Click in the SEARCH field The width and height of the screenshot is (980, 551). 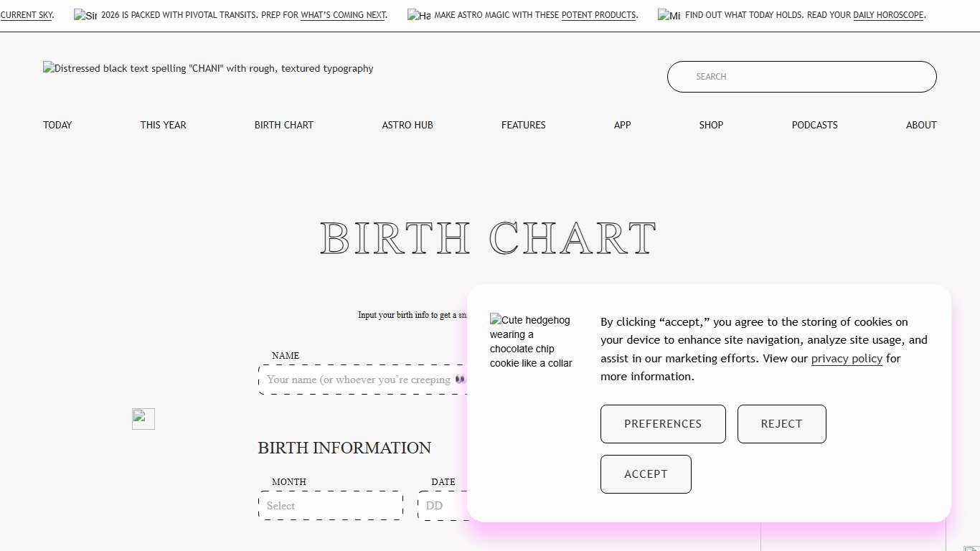pos(801,77)
